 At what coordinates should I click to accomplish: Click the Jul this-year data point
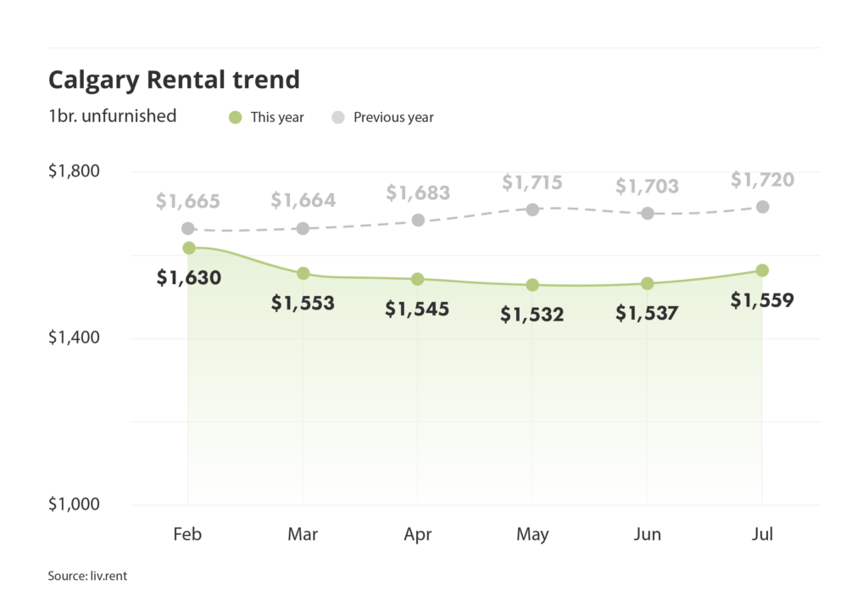click(x=762, y=271)
